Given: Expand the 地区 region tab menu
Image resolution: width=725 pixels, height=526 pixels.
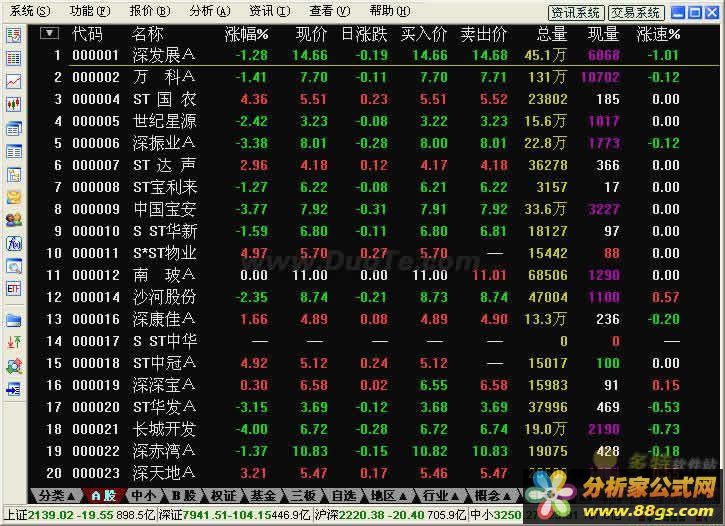Looking at the screenshot, I should 388,495.
